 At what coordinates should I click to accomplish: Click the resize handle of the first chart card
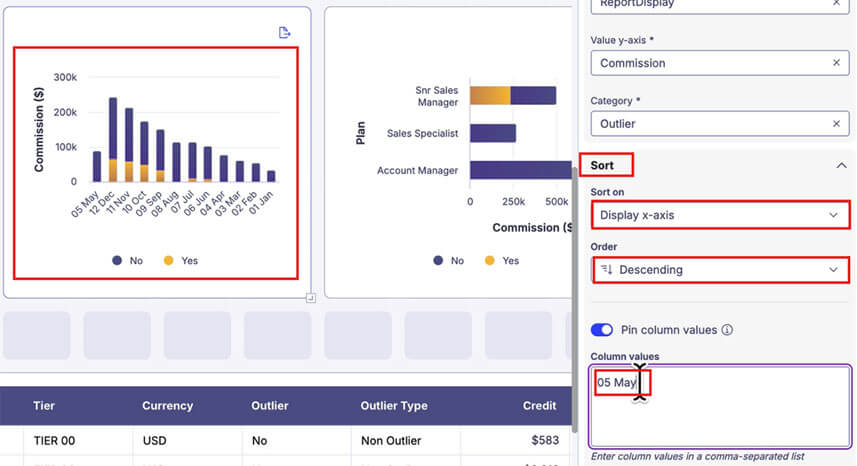(310, 298)
